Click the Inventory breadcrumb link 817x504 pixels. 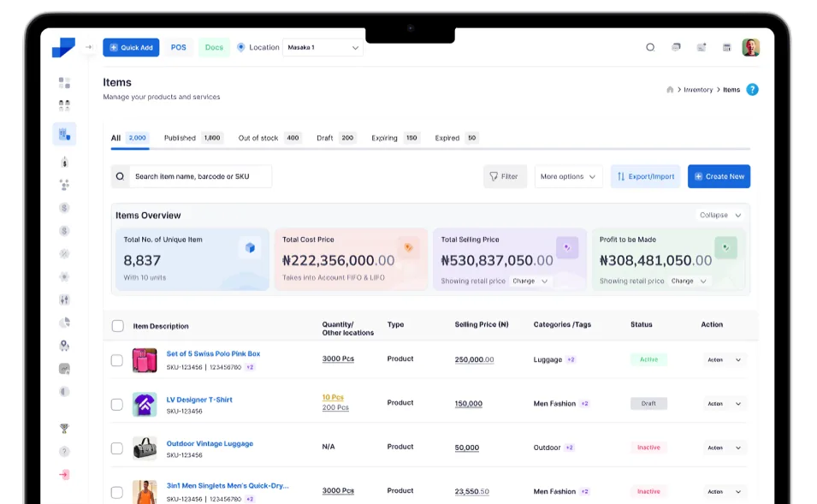pos(698,90)
